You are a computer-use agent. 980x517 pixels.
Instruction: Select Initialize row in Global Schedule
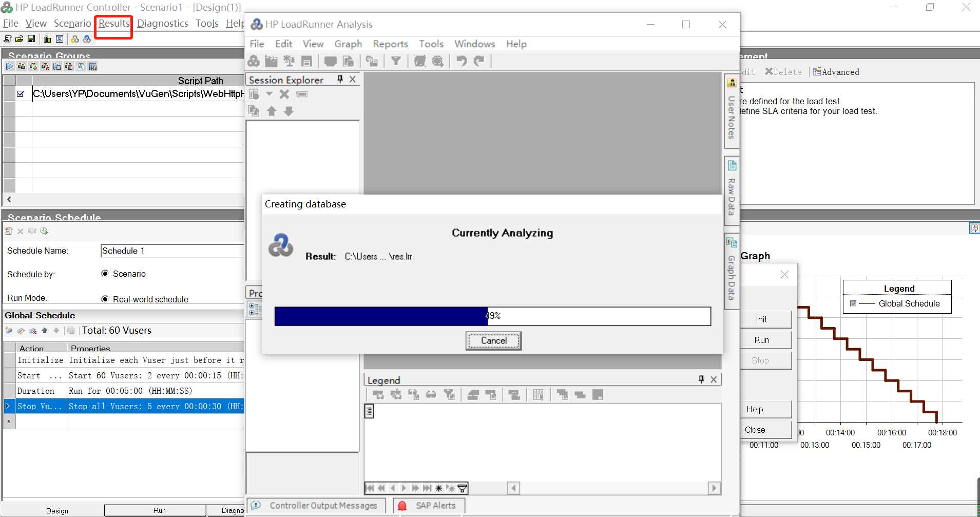[x=123, y=360]
